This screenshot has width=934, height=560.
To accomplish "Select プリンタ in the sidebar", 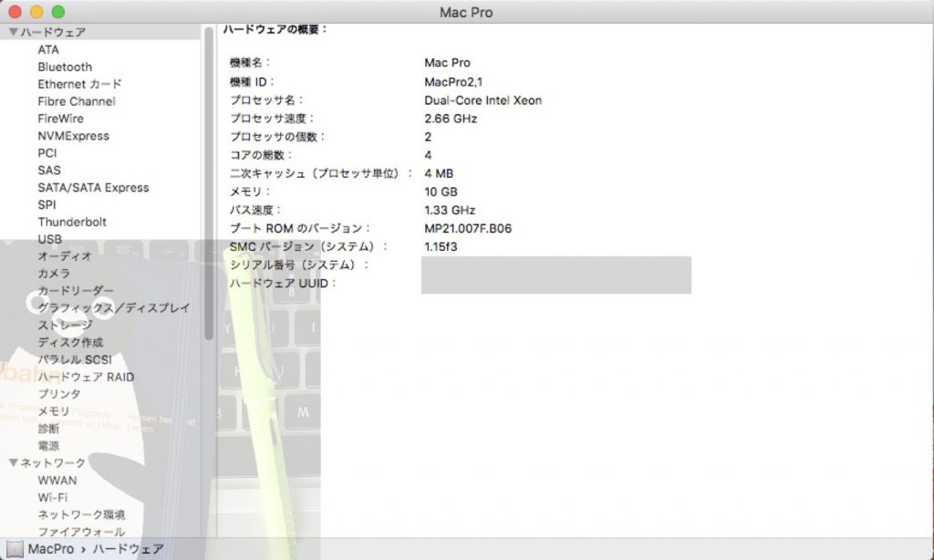I will pos(59,394).
